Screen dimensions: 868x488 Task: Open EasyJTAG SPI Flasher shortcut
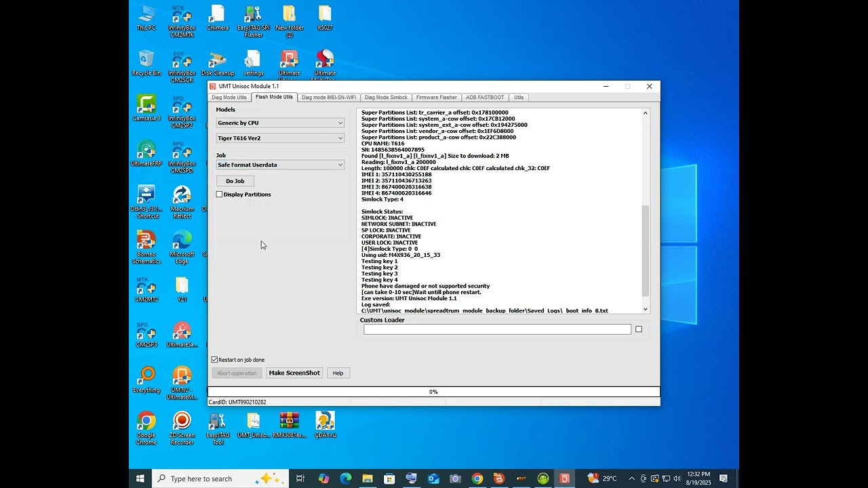pos(254,22)
